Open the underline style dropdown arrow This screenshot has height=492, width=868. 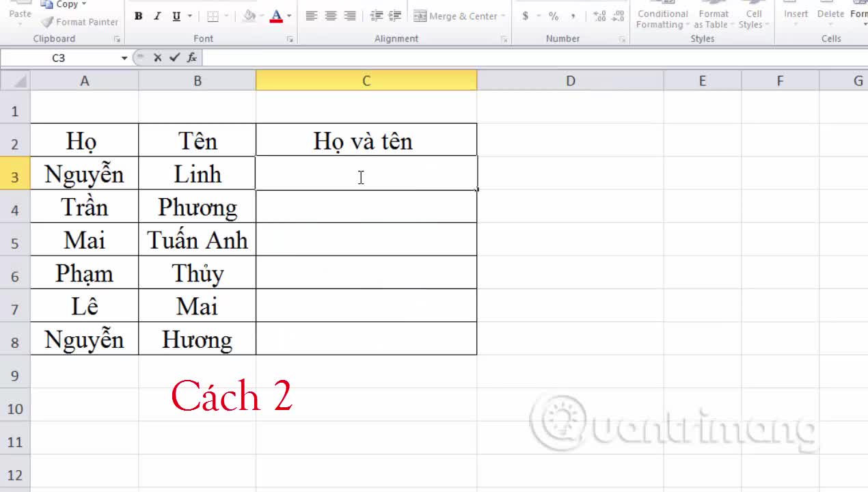[x=190, y=16]
